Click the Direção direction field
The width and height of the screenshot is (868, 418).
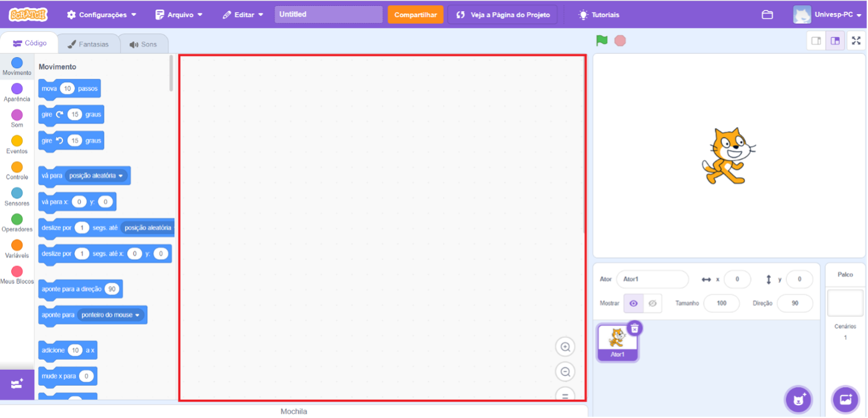pos(795,303)
